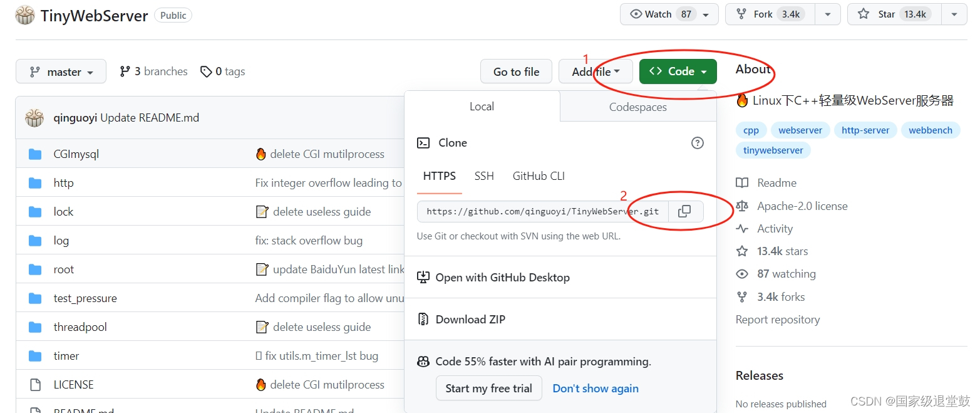Image resolution: width=980 pixels, height=413 pixels.
Task: Click the tag icon next to 0 tags
Action: point(205,72)
